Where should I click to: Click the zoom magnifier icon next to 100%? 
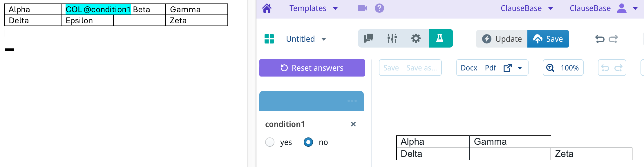(x=550, y=68)
